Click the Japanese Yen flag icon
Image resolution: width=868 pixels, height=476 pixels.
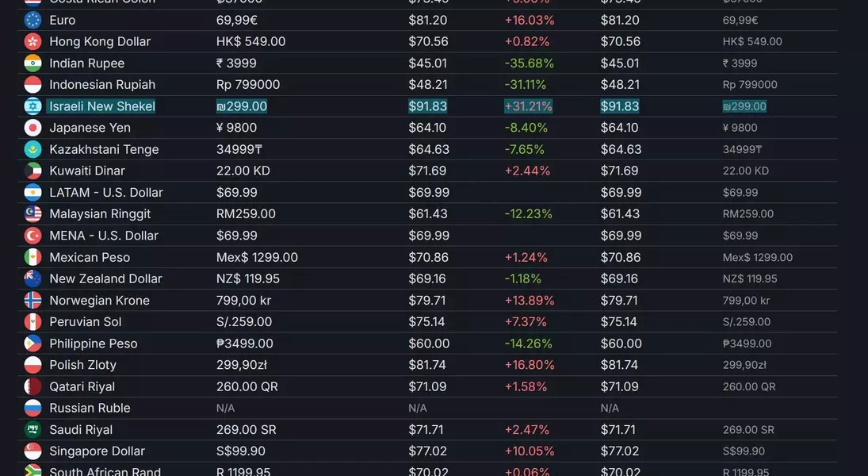(x=33, y=128)
